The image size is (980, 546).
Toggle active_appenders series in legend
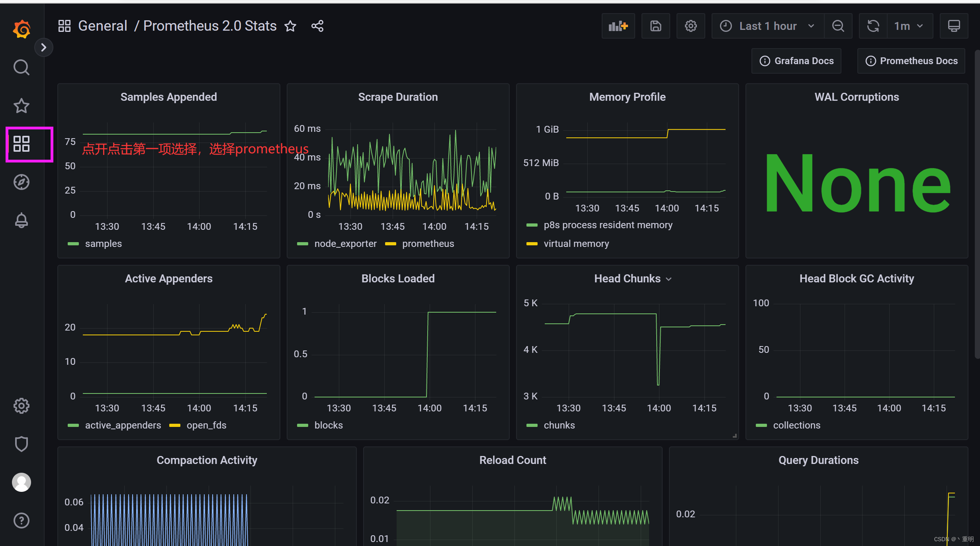[123, 425]
